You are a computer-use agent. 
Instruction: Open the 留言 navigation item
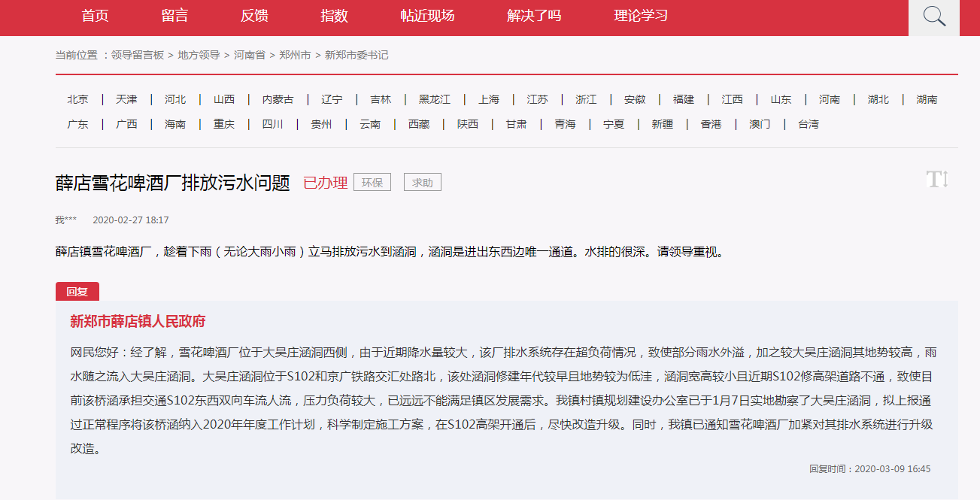tap(175, 16)
